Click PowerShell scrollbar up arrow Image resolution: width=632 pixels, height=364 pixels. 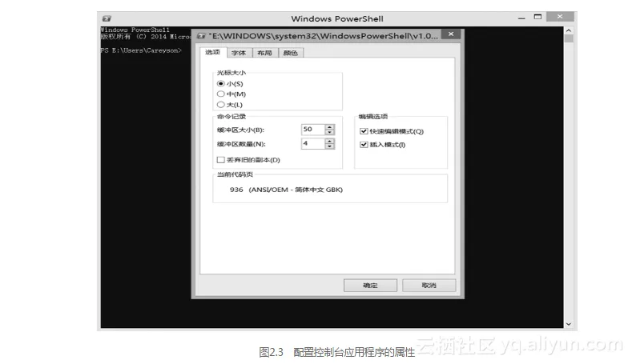pos(569,30)
